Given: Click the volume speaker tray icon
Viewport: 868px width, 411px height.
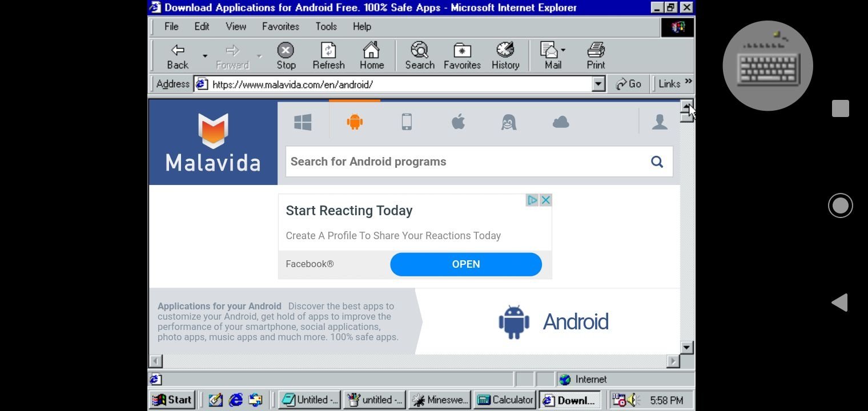Looking at the screenshot, I should tap(633, 401).
